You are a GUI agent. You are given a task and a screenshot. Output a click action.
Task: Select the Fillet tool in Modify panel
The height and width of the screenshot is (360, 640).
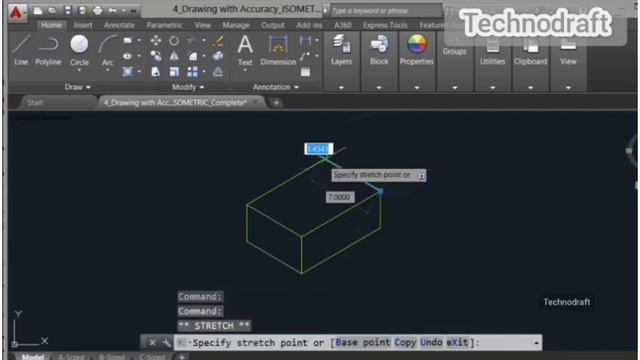tap(192, 56)
